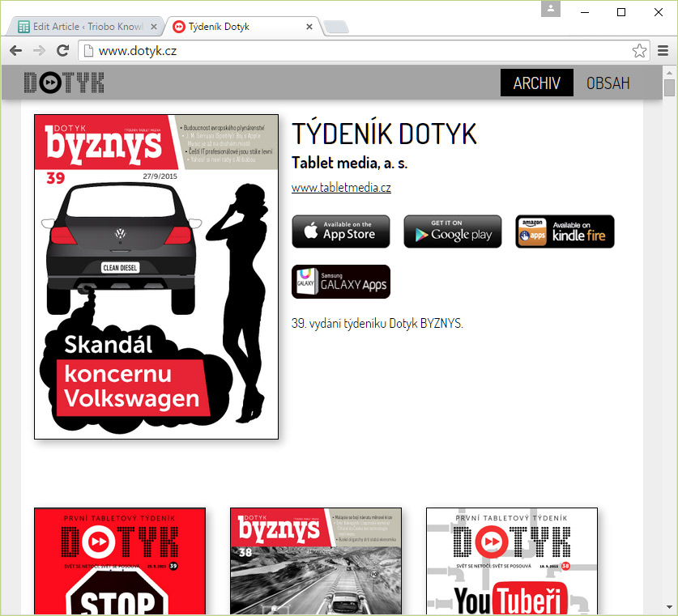Click the Tablet media, a. s. text
The height and width of the screenshot is (616, 678).
[349, 164]
